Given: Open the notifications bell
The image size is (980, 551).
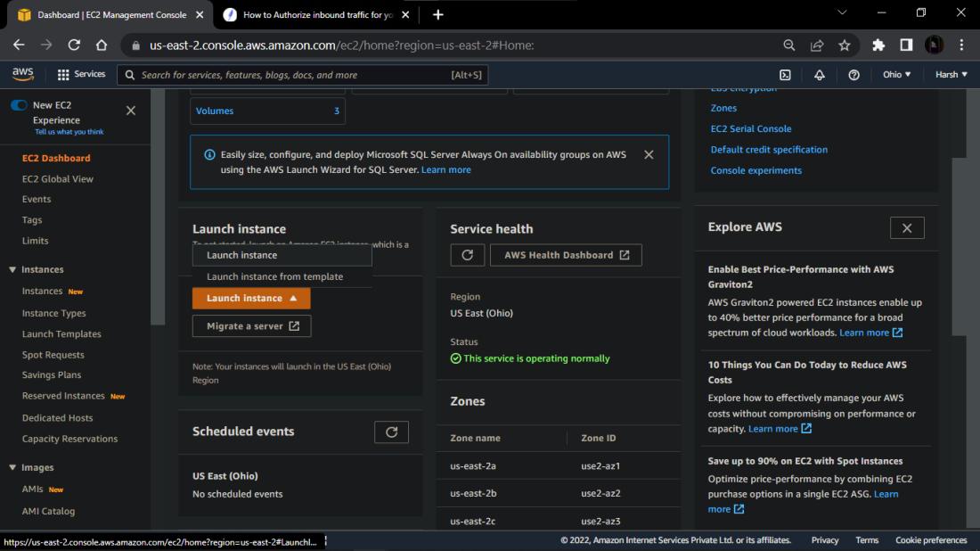Looking at the screenshot, I should click(820, 75).
